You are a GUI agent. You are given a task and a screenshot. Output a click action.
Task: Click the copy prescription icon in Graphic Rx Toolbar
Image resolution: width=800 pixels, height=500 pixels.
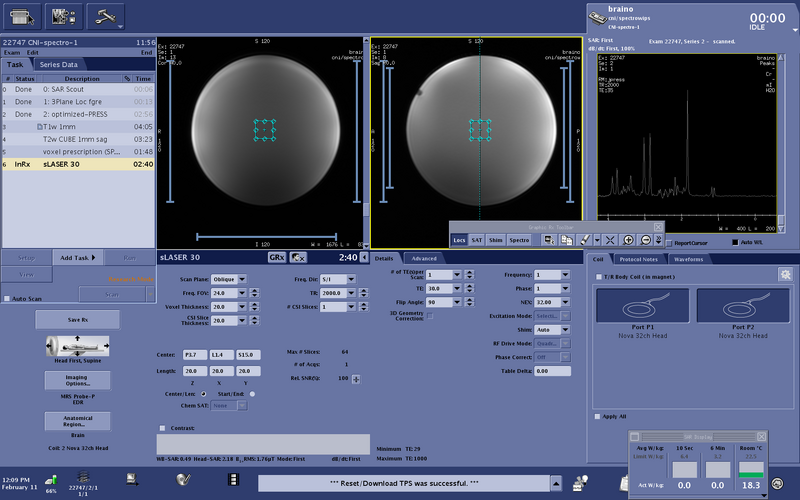pyautogui.click(x=566, y=240)
